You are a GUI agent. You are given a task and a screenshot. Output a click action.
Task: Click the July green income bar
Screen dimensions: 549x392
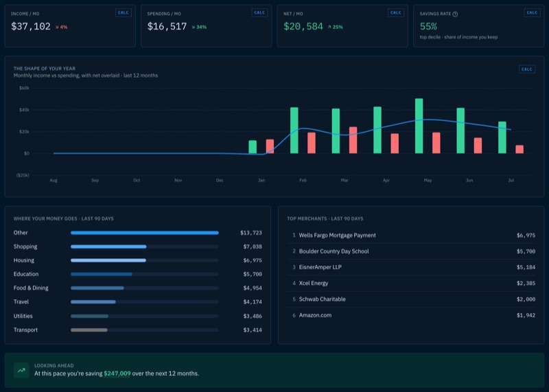502,137
